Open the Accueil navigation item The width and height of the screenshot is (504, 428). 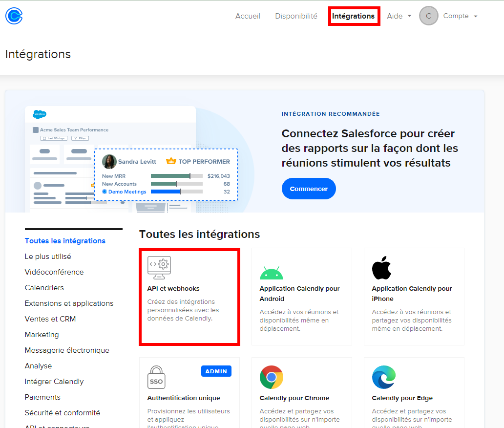(x=248, y=16)
